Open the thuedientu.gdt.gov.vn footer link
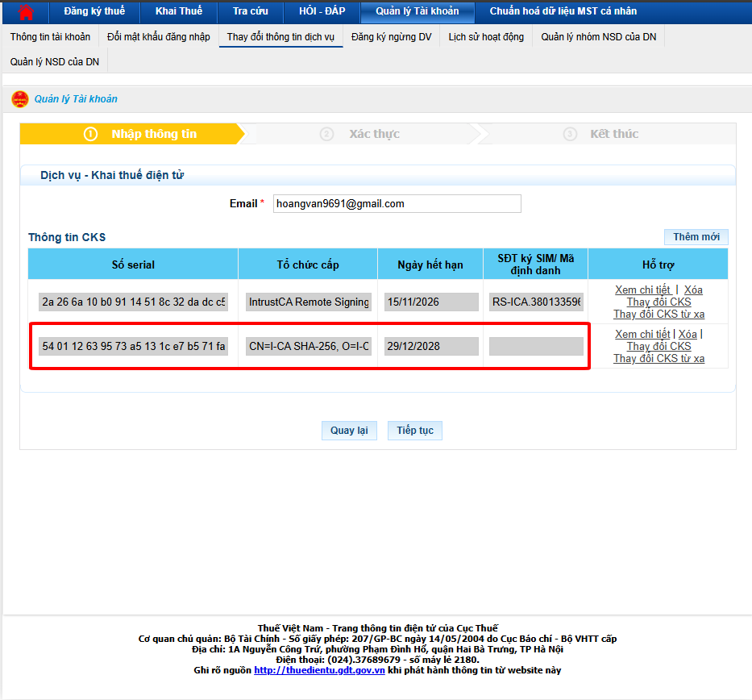 click(319, 670)
